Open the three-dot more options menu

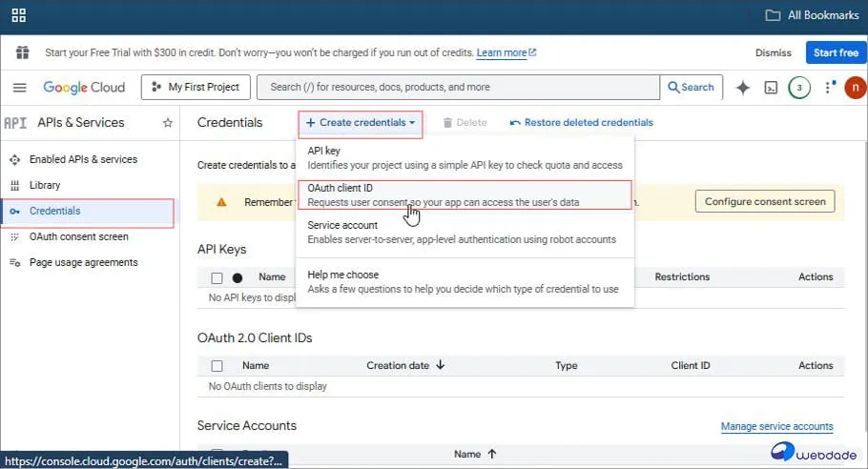pyautogui.click(x=827, y=88)
